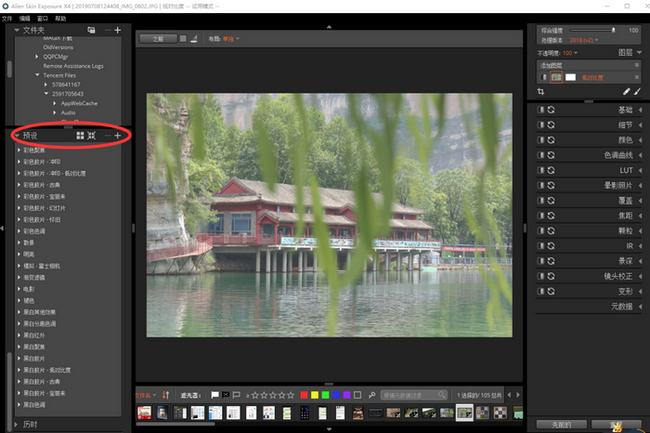Click the 综合强度 slider handle
This screenshot has height=433, width=650.
(614, 30)
